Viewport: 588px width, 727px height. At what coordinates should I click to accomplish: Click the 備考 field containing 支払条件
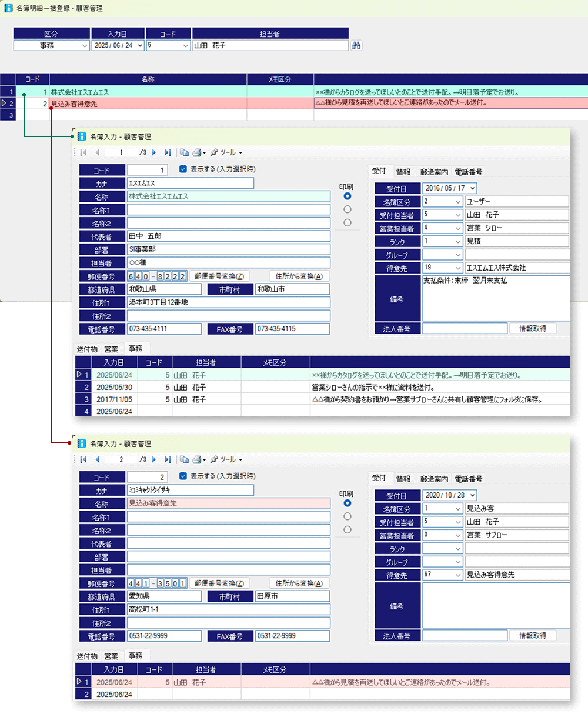(x=495, y=298)
